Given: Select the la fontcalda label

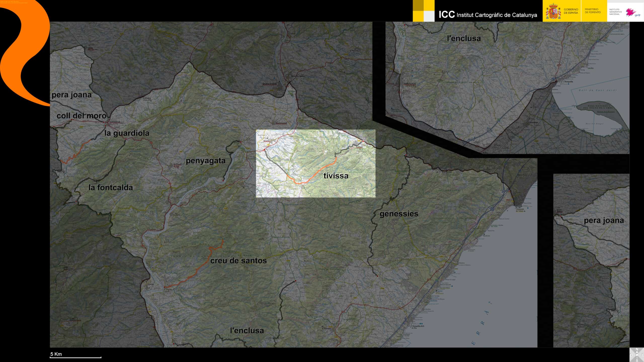Looking at the screenshot, I should 110,188.
